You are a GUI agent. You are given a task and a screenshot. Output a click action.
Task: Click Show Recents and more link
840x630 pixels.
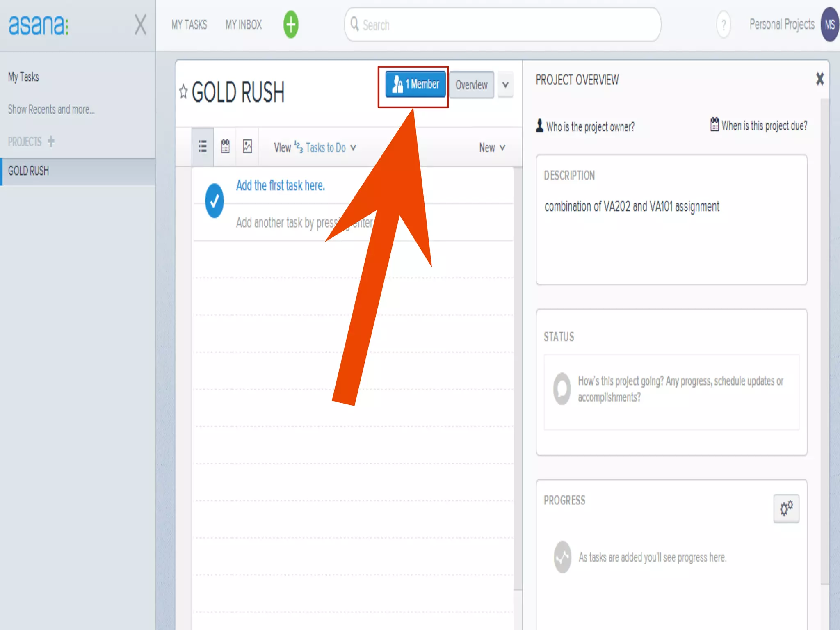51,110
